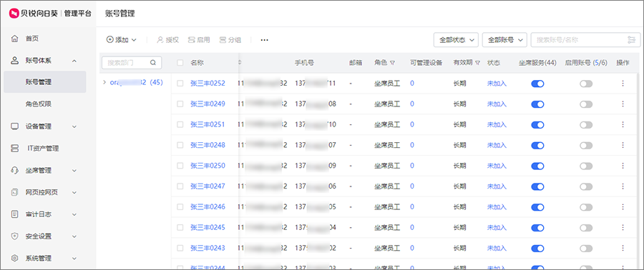Tick the checkbox for 张三丰0252
Image resolution: width=644 pixels, height=270 pixels.
[180, 83]
